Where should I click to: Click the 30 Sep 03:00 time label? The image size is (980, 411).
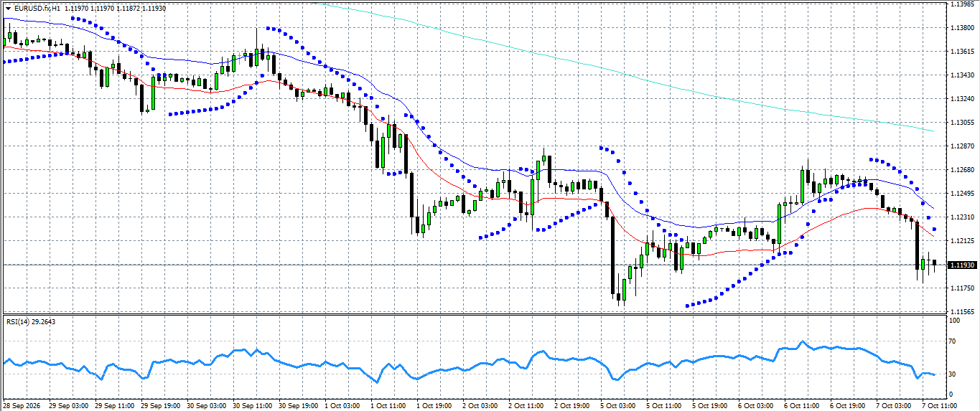206,405
